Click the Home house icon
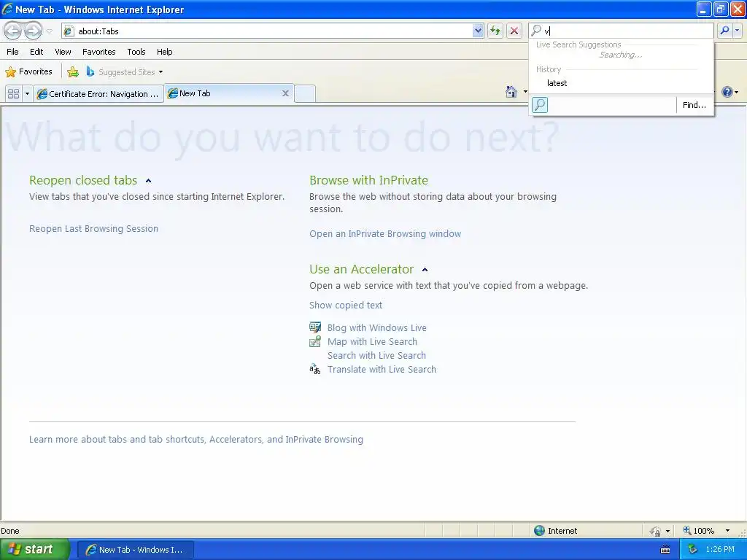The height and width of the screenshot is (560, 747). coord(511,91)
